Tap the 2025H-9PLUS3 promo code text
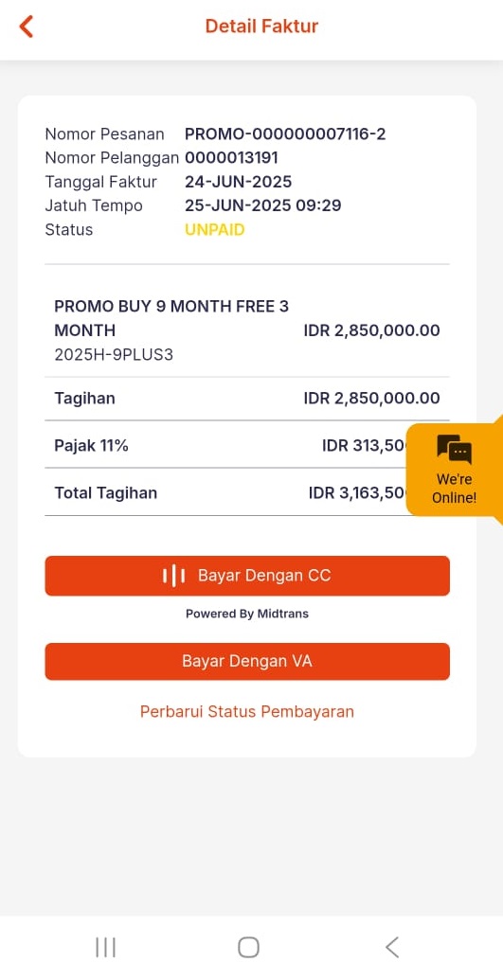 [x=114, y=355]
